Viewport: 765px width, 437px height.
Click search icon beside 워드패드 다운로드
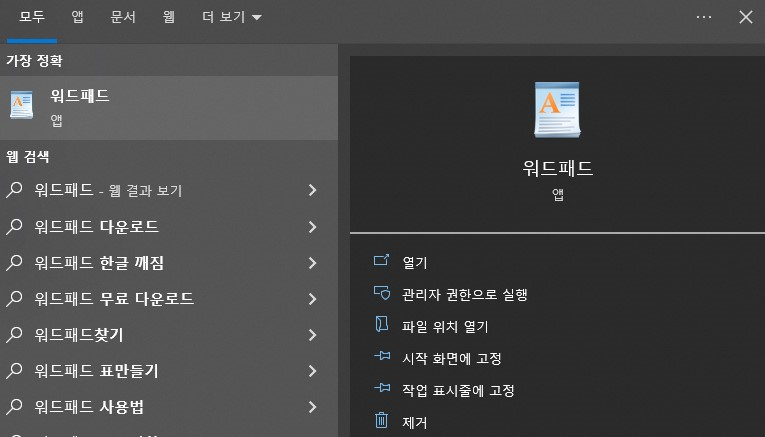14,226
